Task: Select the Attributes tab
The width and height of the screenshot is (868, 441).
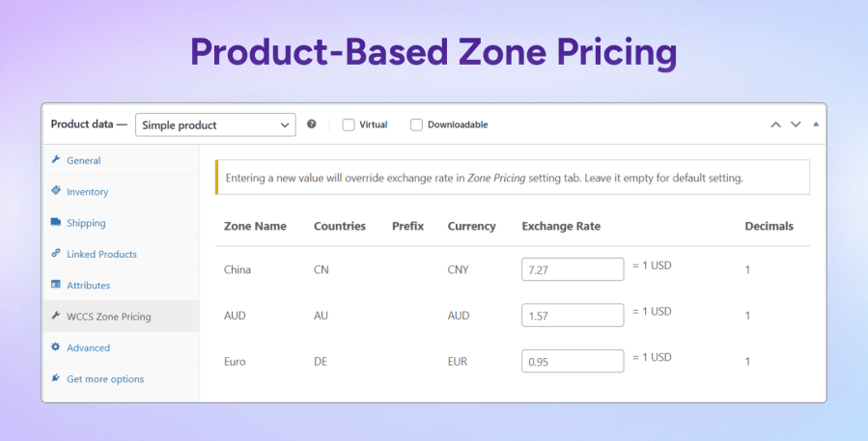Action: [x=121, y=286]
